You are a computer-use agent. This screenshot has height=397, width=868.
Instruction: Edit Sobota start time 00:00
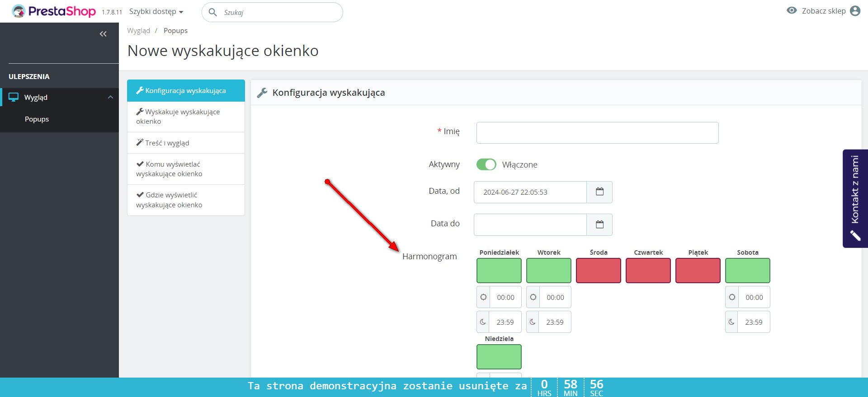click(x=754, y=297)
